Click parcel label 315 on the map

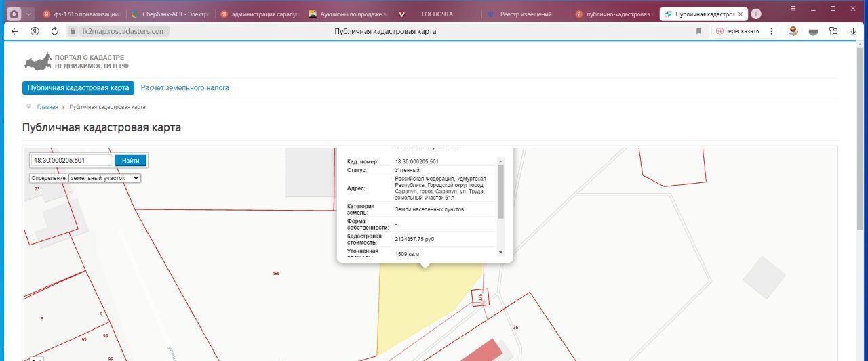click(x=481, y=297)
